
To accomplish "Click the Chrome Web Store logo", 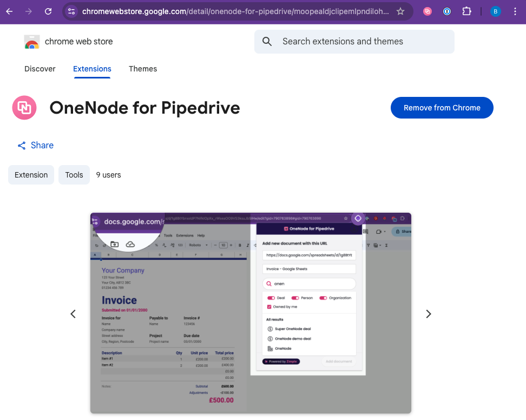I will point(32,42).
